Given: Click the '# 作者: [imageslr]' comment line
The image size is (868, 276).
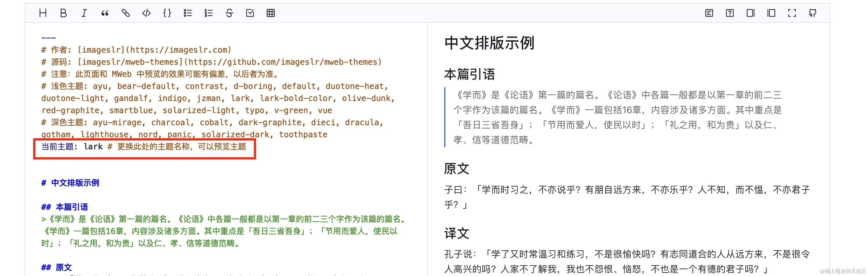Looking at the screenshot, I should [136, 50].
